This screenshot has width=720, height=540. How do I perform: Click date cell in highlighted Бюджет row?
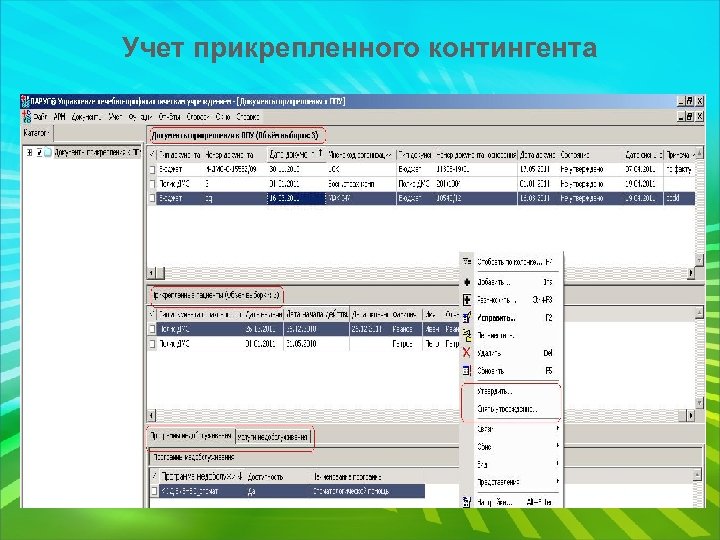[296, 198]
